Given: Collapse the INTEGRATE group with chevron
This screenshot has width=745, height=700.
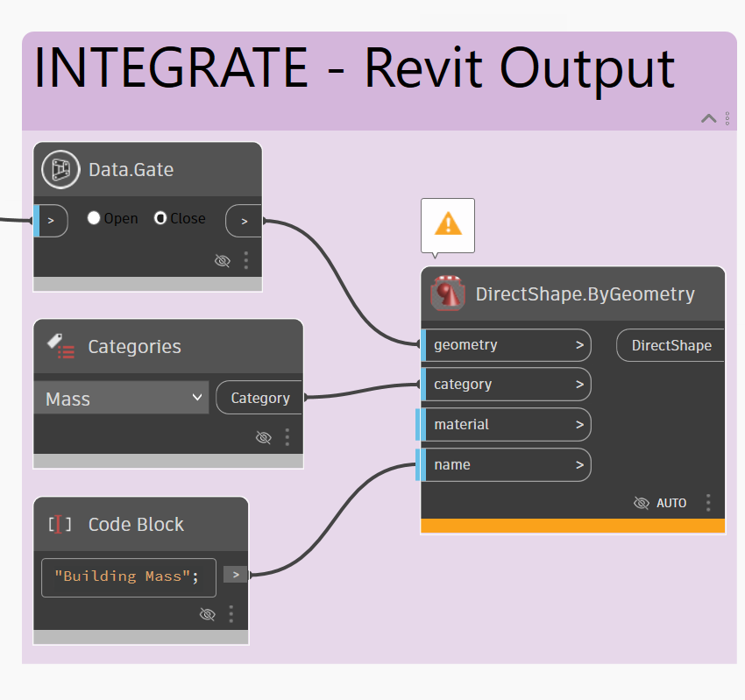Looking at the screenshot, I should tap(708, 118).
